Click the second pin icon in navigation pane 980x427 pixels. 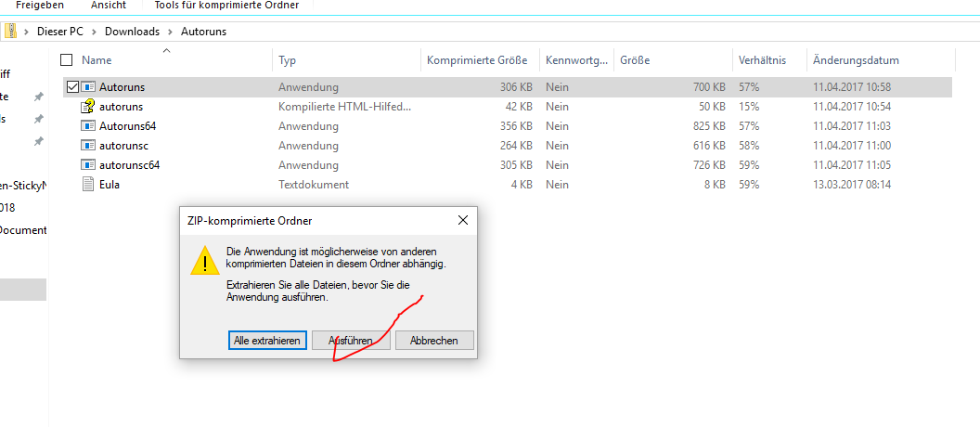pyautogui.click(x=39, y=119)
